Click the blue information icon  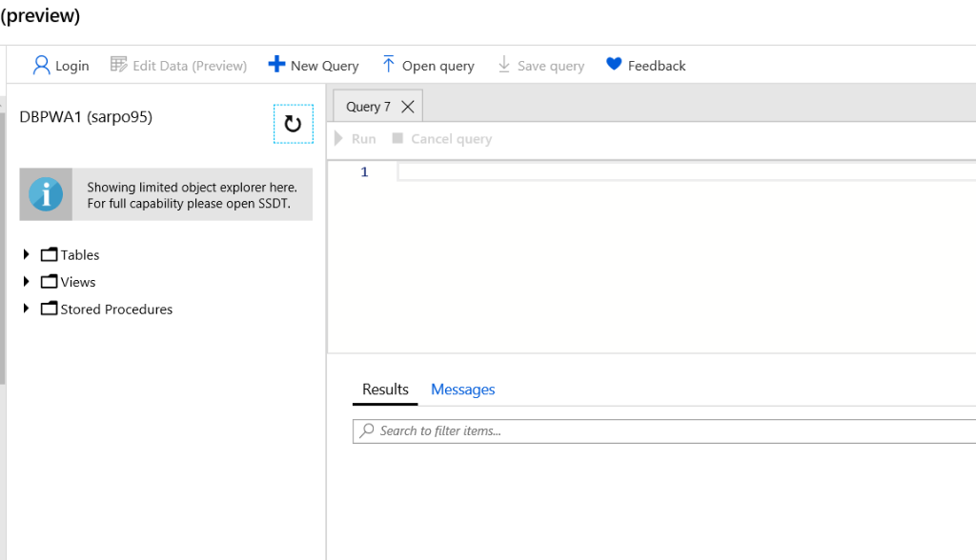point(46,194)
